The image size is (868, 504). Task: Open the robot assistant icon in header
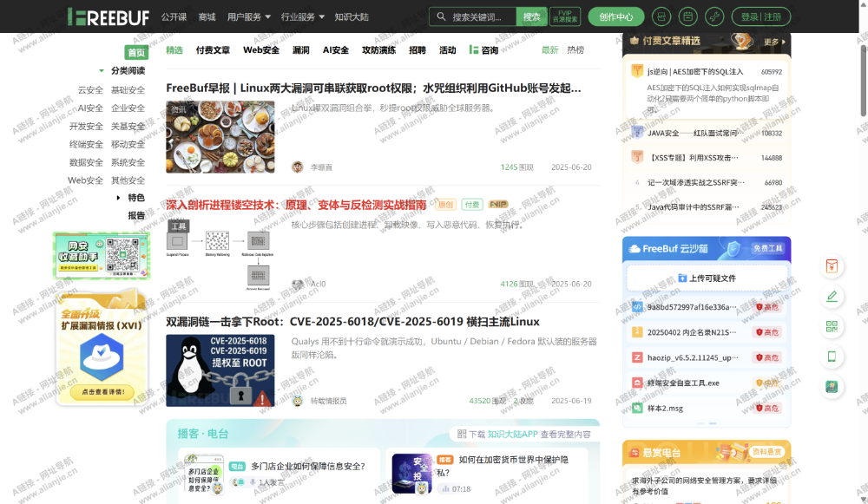[661, 16]
